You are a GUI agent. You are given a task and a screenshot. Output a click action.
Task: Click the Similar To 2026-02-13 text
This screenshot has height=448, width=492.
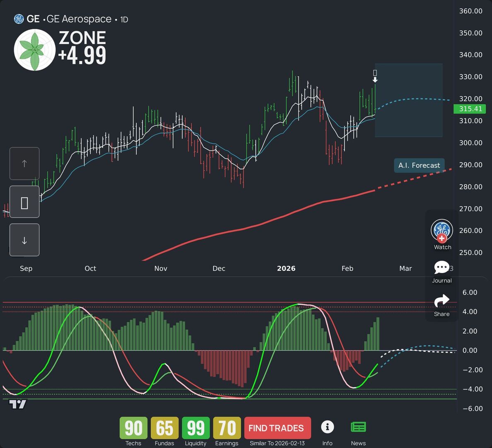click(x=277, y=443)
